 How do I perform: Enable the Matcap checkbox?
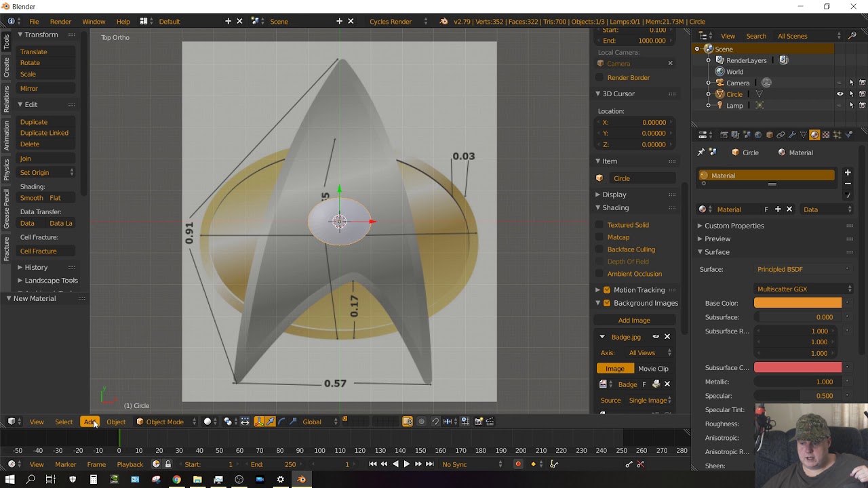[599, 237]
